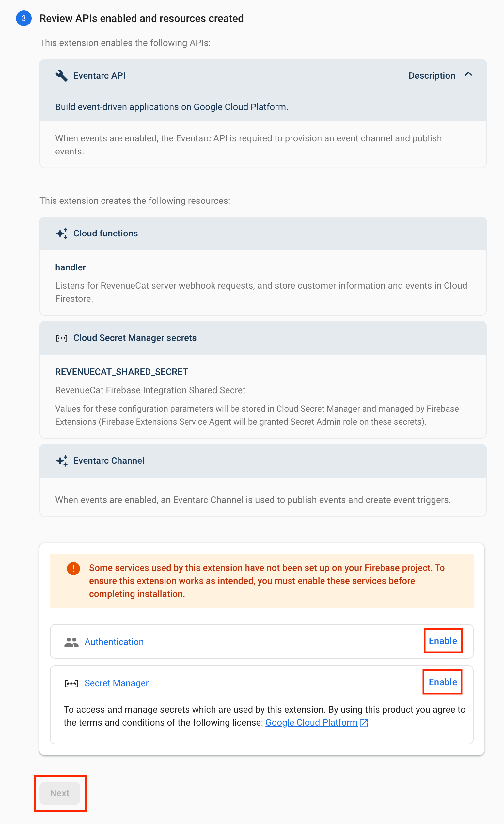Click the Authentication people icon
Viewport: 504px width, 824px height.
71,642
